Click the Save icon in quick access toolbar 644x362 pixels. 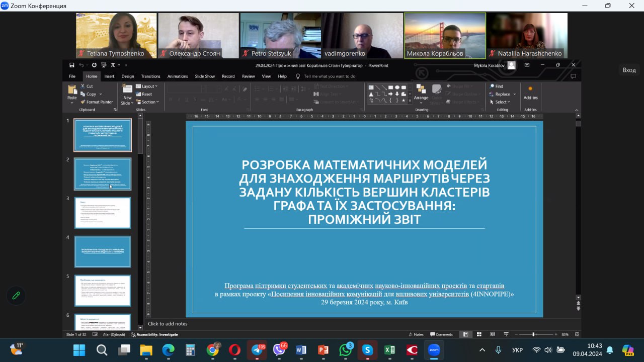[72, 65]
